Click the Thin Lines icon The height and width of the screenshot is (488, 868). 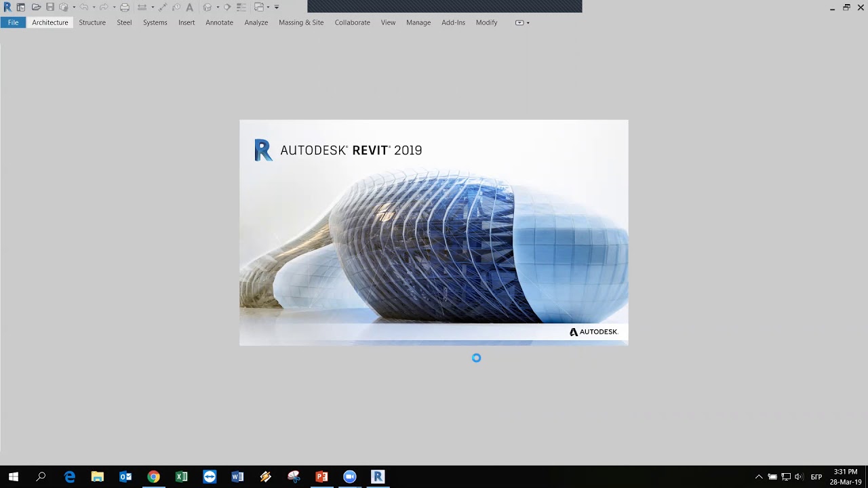241,7
